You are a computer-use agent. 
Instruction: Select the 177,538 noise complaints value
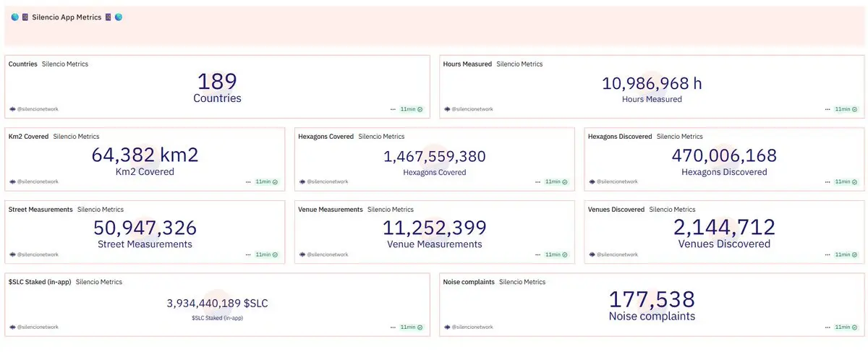tap(652, 299)
